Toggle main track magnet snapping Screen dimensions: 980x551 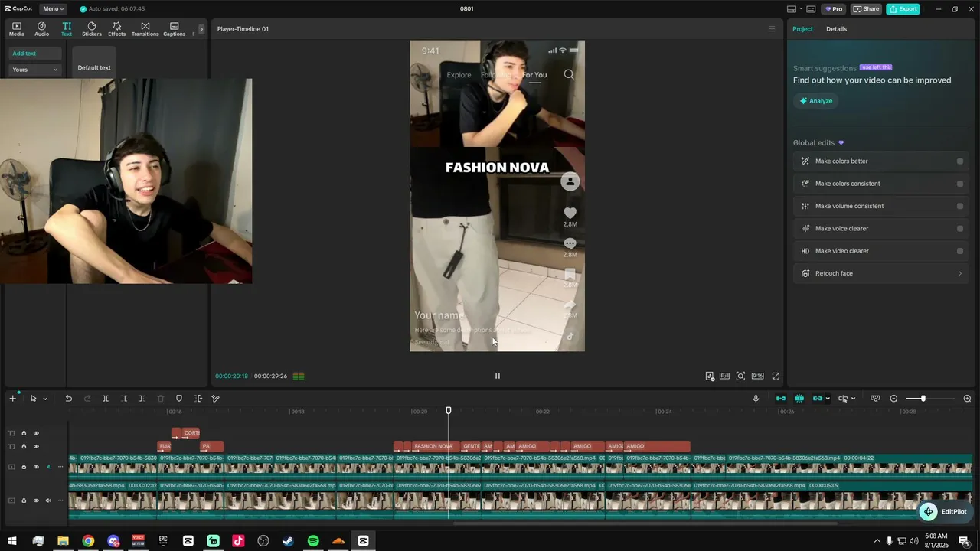click(781, 399)
